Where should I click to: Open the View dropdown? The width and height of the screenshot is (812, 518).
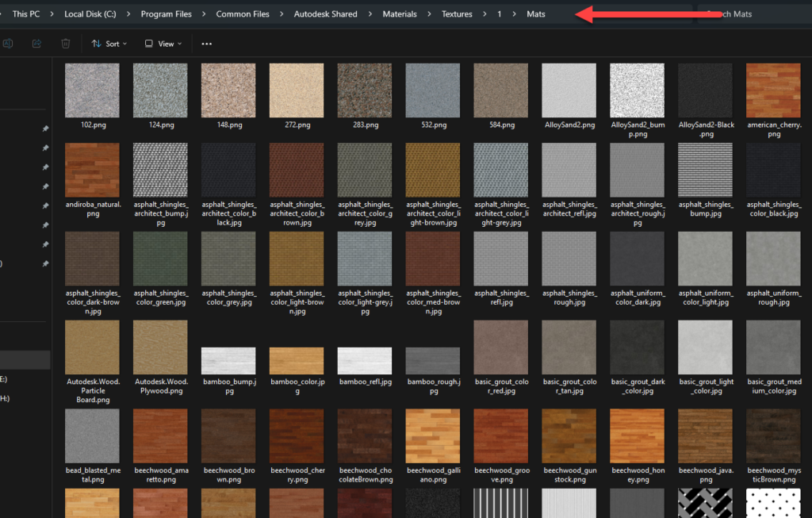163,44
